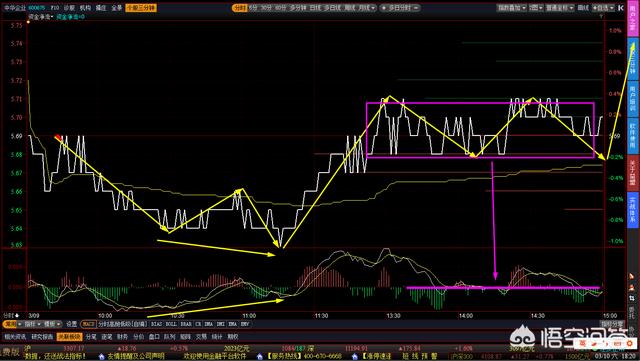Click the home icon before 服务热线
This screenshot has width=640, height=361.
pyautogui.click(x=260, y=357)
